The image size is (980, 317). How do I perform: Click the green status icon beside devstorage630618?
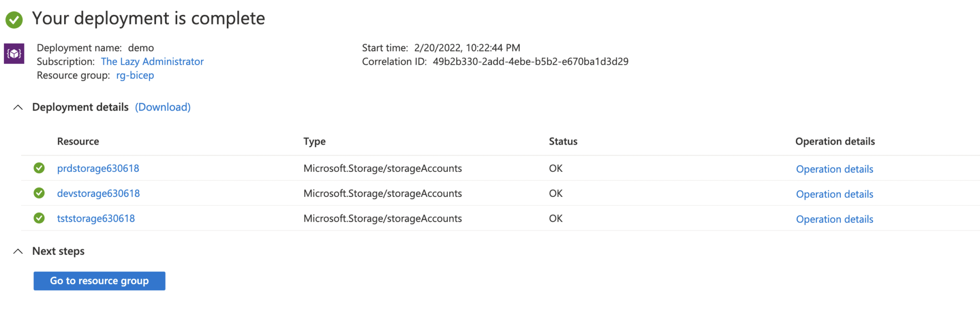coord(39,193)
